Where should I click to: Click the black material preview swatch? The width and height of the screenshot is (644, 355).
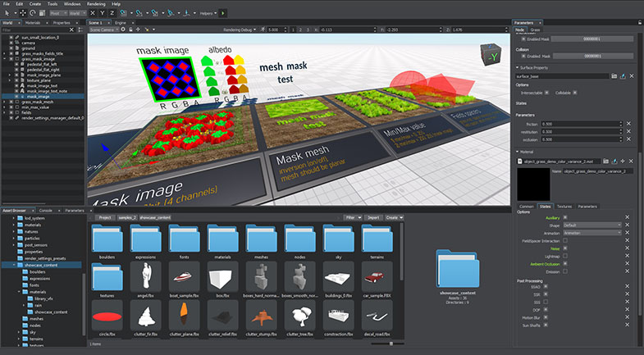(x=533, y=184)
